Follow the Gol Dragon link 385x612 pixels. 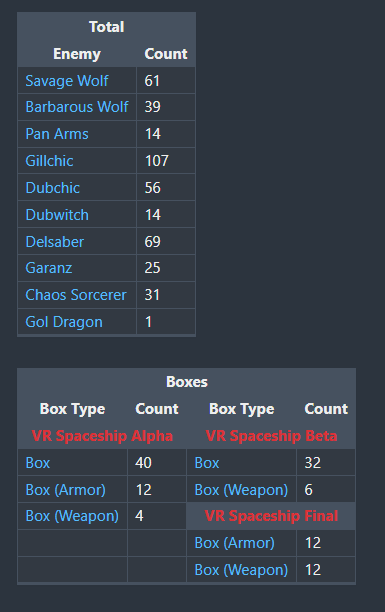64,322
